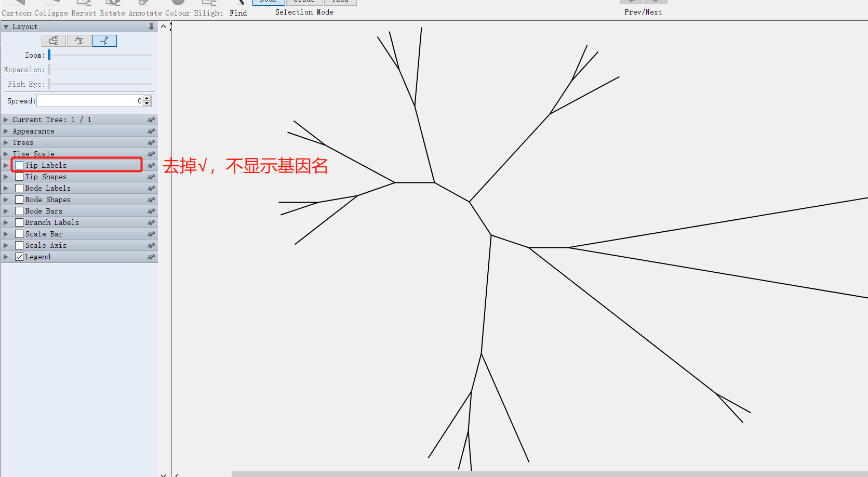Enable the Tip Labels checkbox
The height and width of the screenshot is (477, 868).
coord(19,165)
